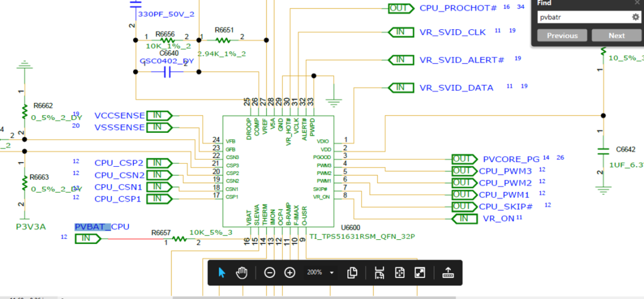Click the OUT port symbol for CPU_PROCHOT#

(401, 8)
